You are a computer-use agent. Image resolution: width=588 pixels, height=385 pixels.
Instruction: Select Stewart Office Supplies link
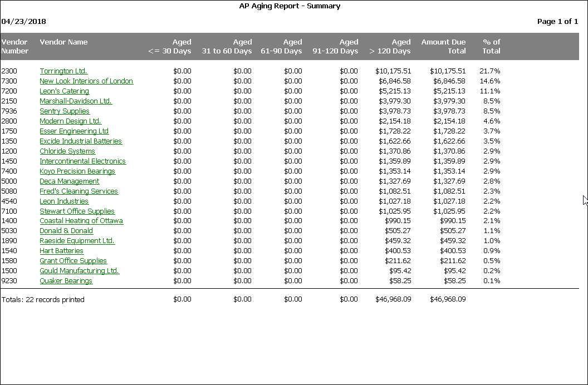pos(77,211)
